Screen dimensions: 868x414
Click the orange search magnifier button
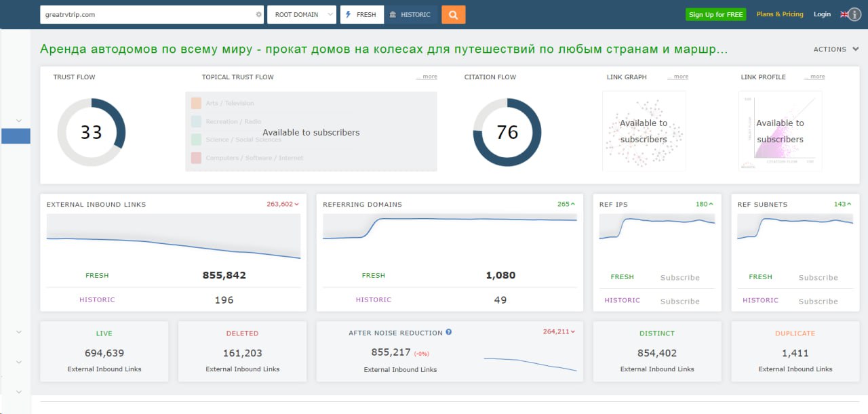point(453,14)
